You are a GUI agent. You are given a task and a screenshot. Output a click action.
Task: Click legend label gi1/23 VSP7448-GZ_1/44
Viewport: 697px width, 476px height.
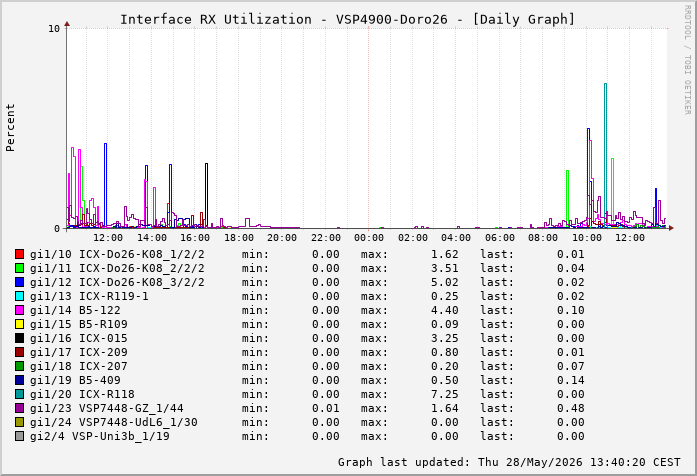(x=107, y=408)
